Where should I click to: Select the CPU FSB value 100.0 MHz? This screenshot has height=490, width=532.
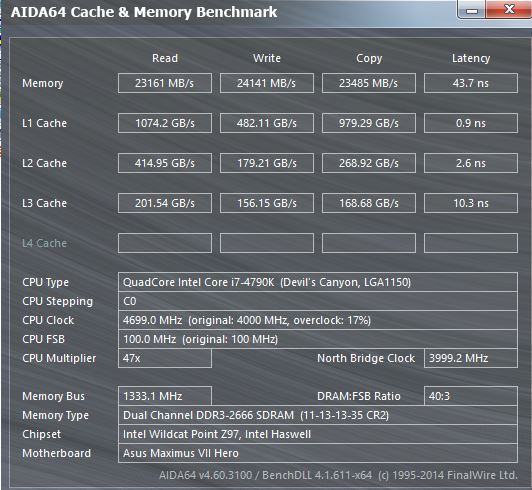tap(318, 339)
